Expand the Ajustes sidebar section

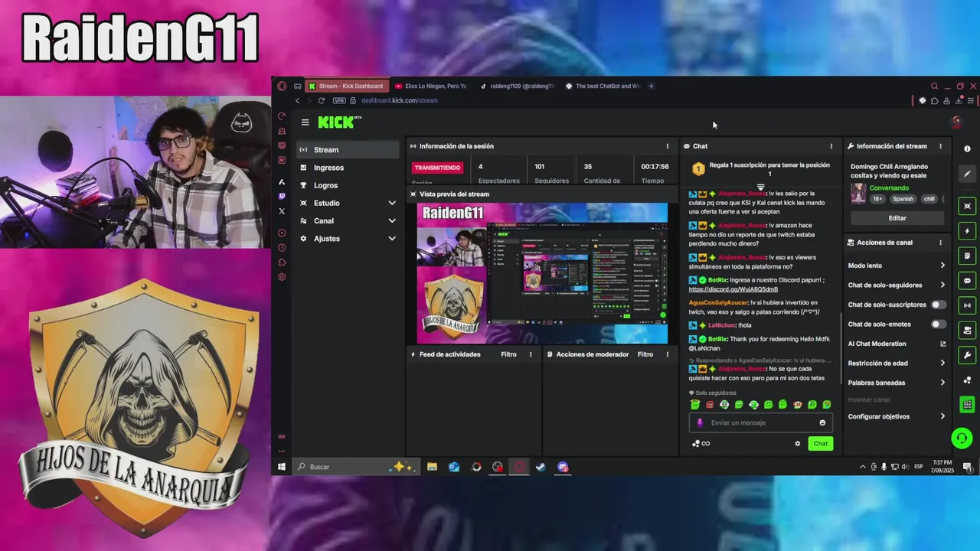(392, 239)
